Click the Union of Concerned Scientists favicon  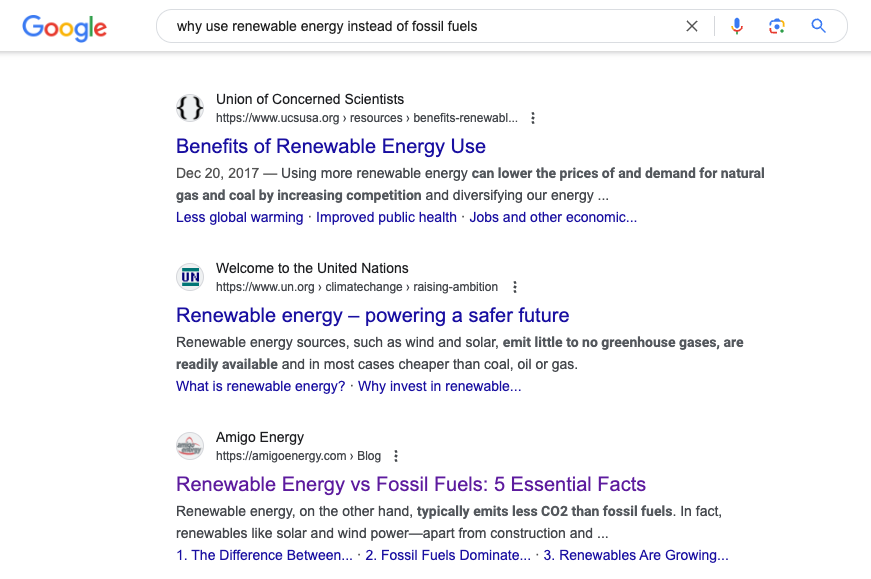[190, 108]
